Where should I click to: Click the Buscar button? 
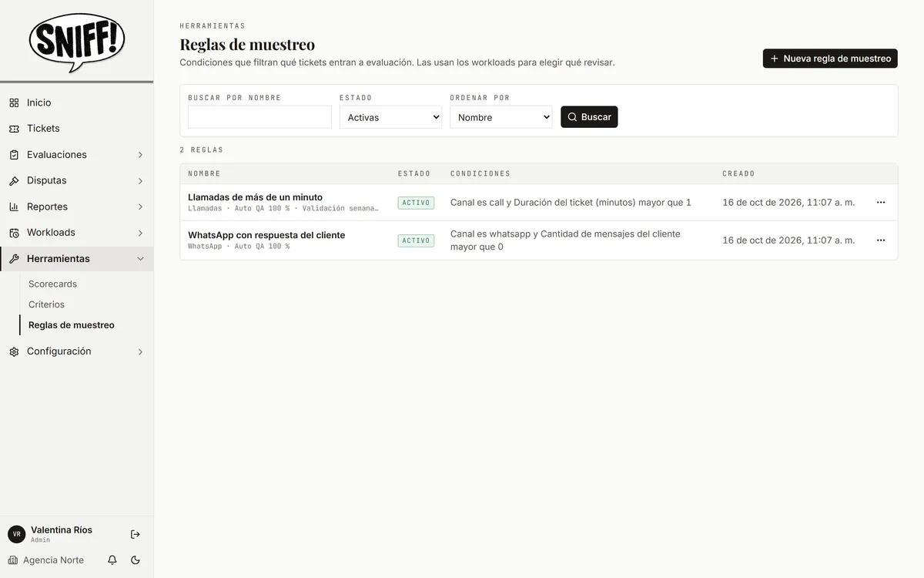[589, 117]
